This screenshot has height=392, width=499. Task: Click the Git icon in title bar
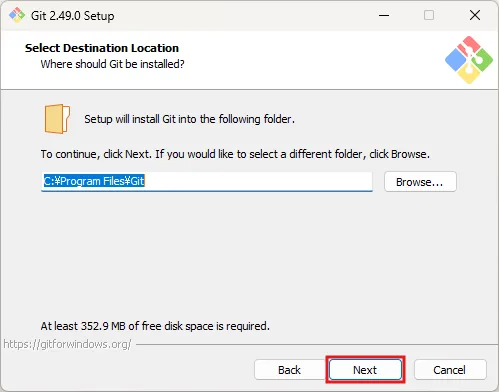point(17,15)
